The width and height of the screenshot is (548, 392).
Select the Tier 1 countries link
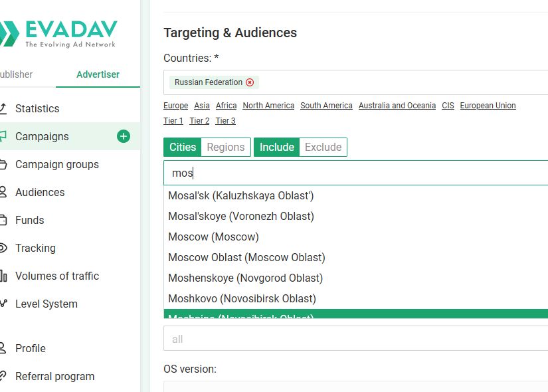(x=173, y=121)
